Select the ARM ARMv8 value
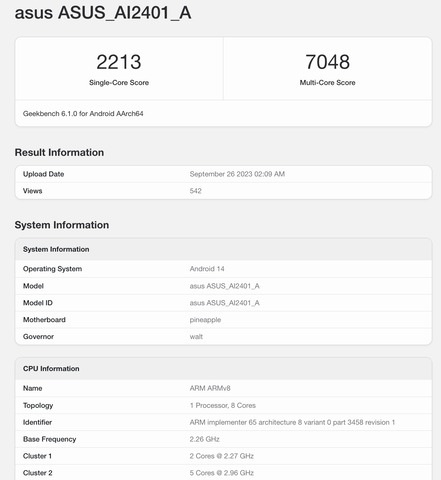Image resolution: width=441 pixels, height=480 pixels. coord(210,388)
